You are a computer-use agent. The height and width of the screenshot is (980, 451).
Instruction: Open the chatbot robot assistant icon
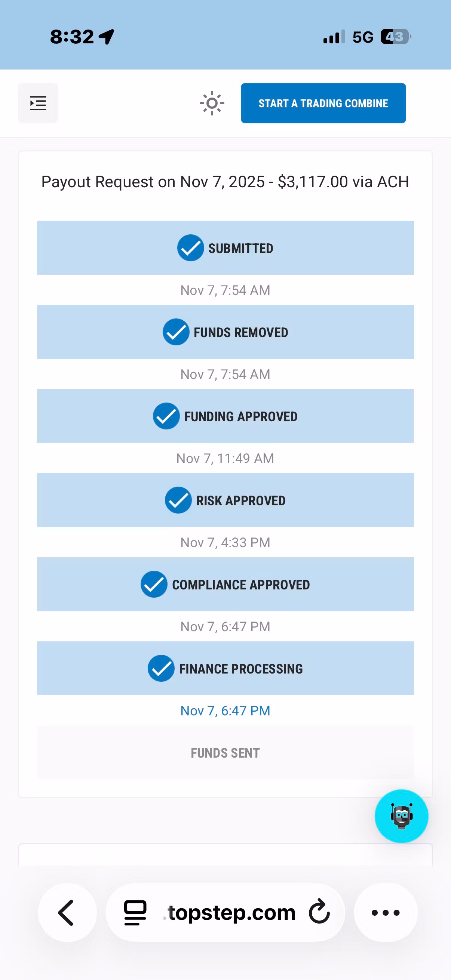coord(401,816)
